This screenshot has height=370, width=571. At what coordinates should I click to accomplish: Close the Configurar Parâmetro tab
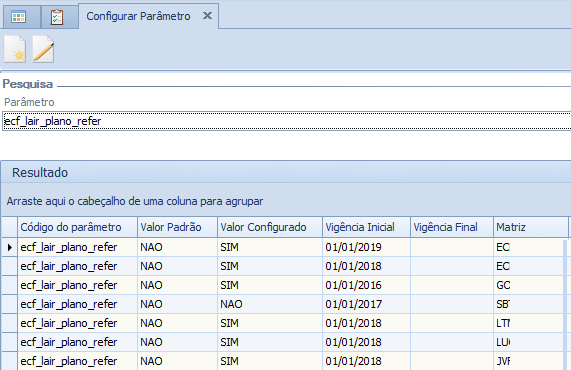(207, 16)
